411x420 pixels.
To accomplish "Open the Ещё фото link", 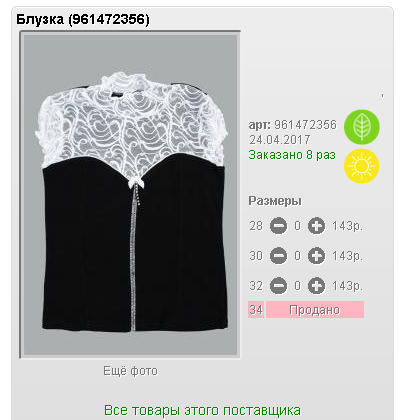I will coord(130,371).
